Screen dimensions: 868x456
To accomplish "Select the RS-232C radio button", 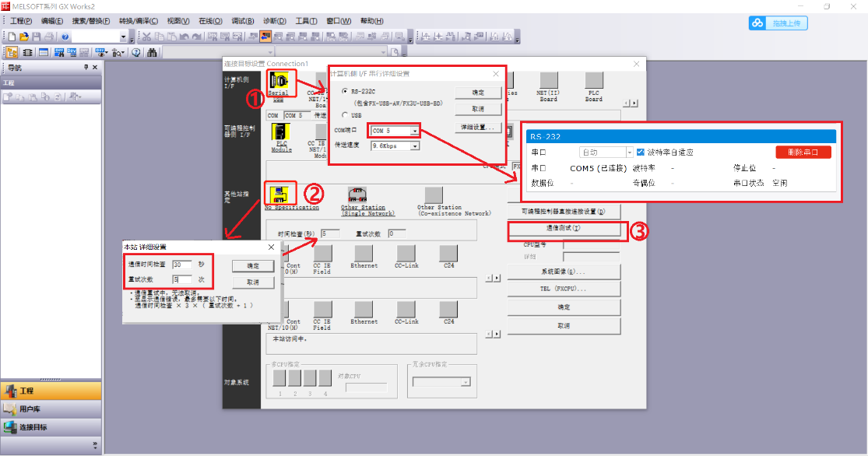I will pos(346,91).
